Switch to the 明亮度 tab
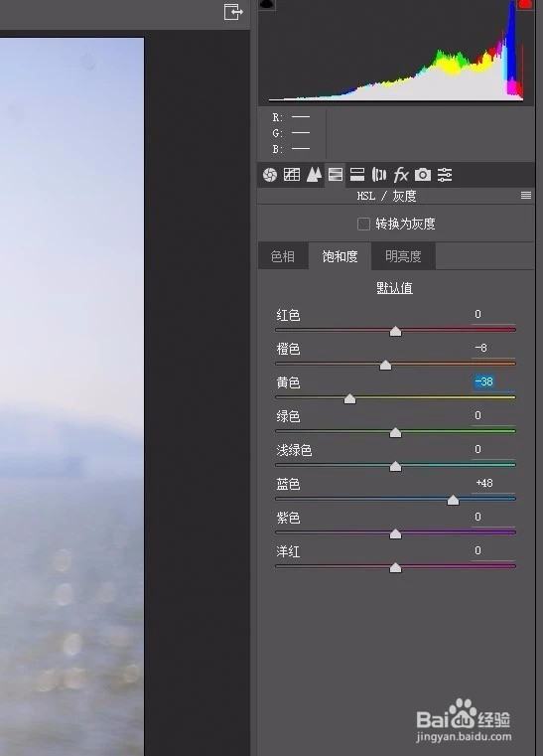 (x=403, y=256)
